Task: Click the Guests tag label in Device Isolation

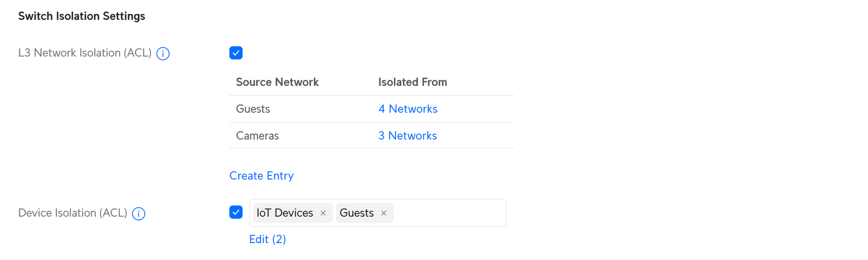Action: pyautogui.click(x=356, y=213)
